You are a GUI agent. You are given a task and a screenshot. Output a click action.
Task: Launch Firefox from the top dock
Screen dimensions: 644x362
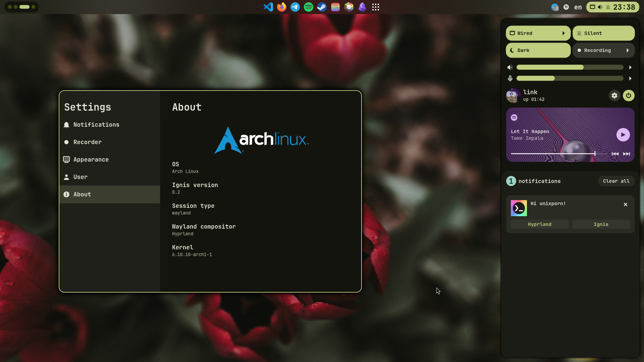(x=282, y=7)
